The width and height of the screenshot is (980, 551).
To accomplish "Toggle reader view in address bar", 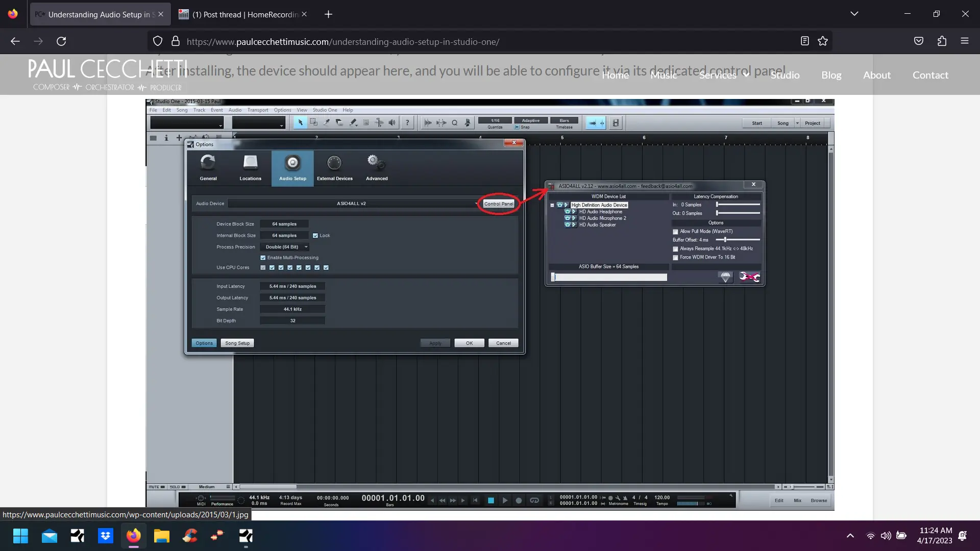I will pos(804,41).
